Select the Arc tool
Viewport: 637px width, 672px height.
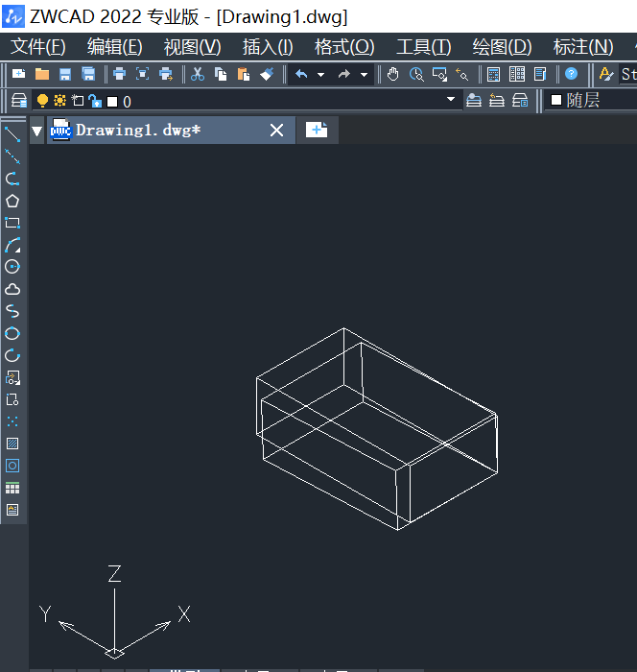12,245
